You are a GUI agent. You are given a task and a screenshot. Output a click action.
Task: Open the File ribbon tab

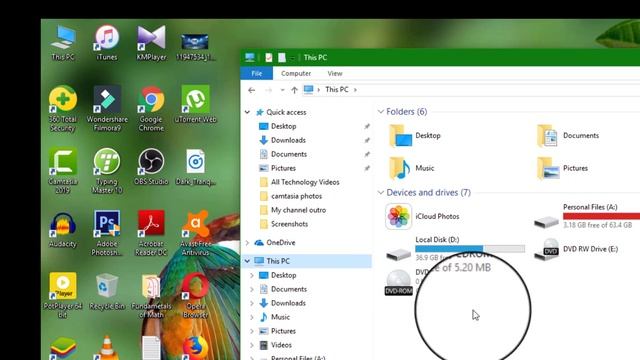(x=257, y=73)
